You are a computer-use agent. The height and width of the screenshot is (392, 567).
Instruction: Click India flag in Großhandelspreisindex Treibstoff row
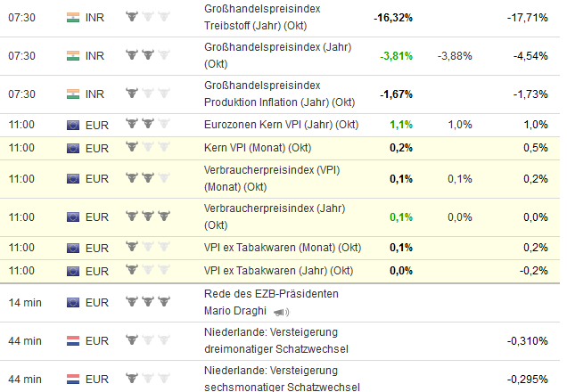point(73,17)
